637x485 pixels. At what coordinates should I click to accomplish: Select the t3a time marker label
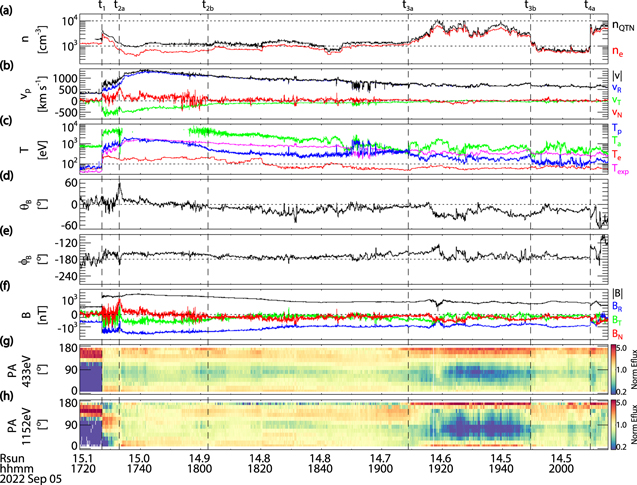click(x=409, y=6)
